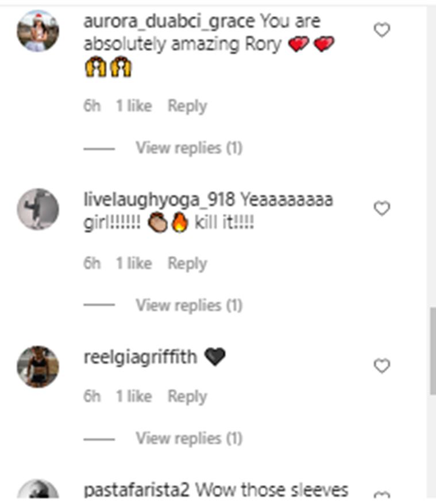The image size is (436, 504).
Task: Open the pastafarista2 username link
Action: (x=137, y=491)
